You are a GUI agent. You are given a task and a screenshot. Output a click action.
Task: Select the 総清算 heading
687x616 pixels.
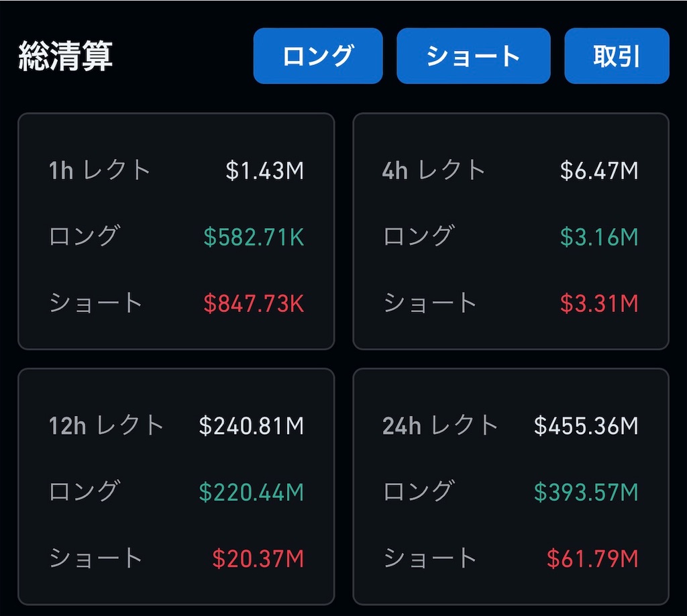(65, 56)
